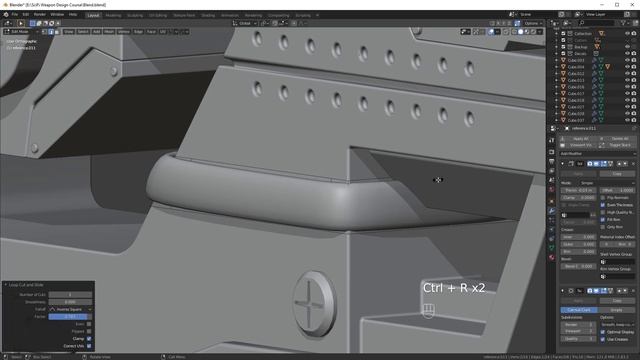Switch to the Layout workspace tab
The height and width of the screenshot is (360, 640).
pyautogui.click(x=93, y=15)
